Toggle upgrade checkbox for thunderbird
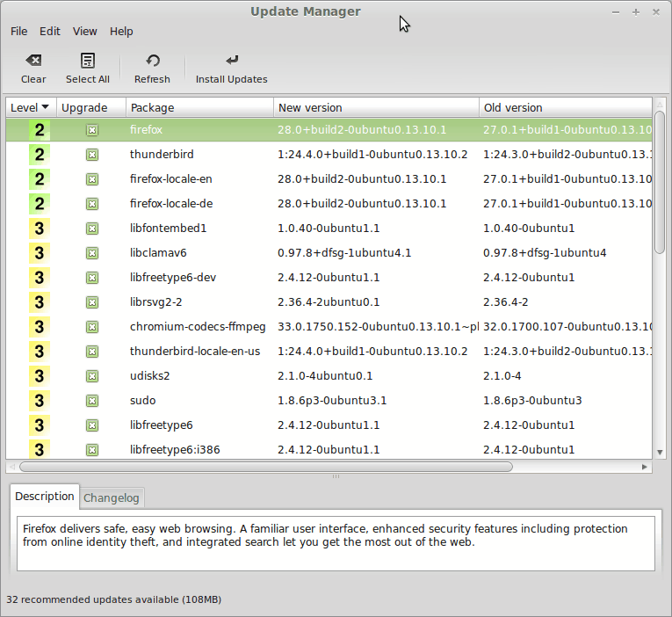Screen dimensions: 672x617 tap(92, 155)
